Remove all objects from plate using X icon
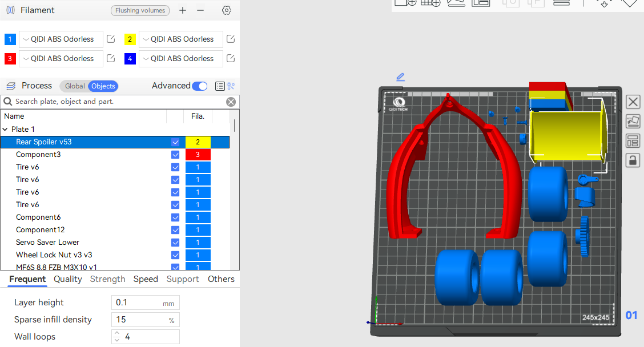Screen dimensions: 644x347 click(633, 102)
